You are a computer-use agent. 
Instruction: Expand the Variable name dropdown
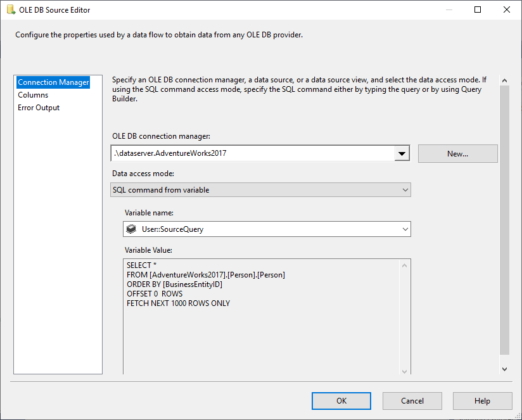[x=405, y=229]
